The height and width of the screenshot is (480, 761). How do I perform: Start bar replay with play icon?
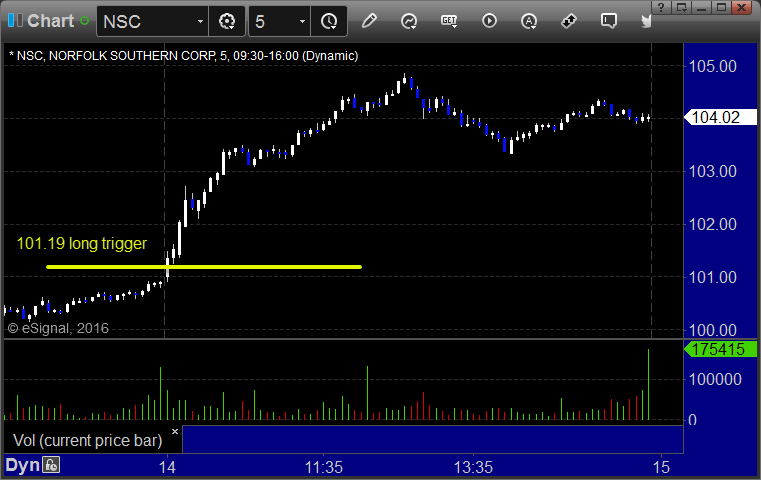[489, 21]
